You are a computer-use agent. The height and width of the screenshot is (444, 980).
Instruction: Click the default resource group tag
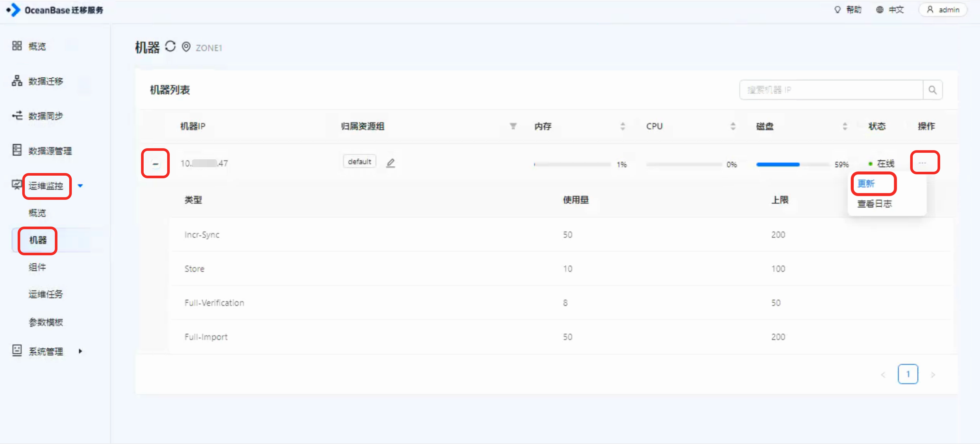pos(359,161)
